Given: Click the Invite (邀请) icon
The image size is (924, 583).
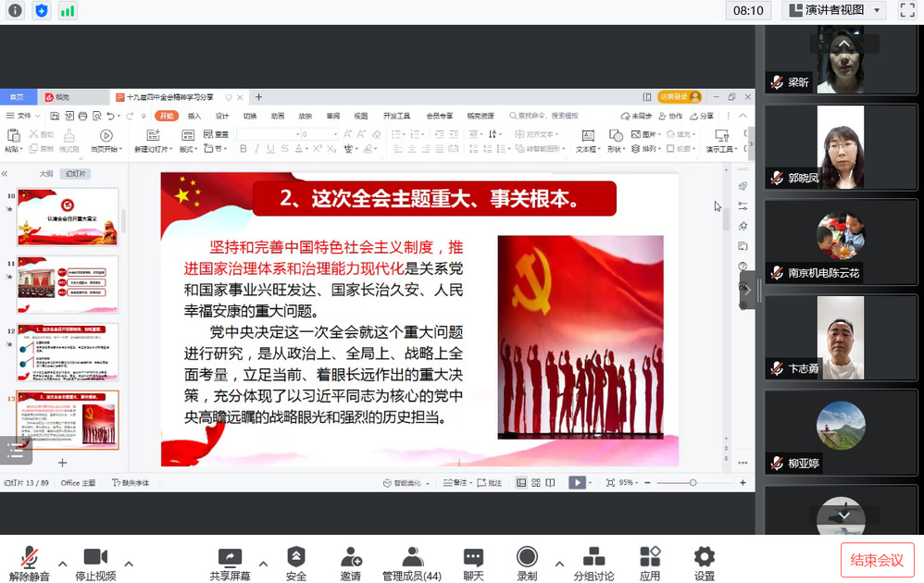Looking at the screenshot, I should (350, 561).
